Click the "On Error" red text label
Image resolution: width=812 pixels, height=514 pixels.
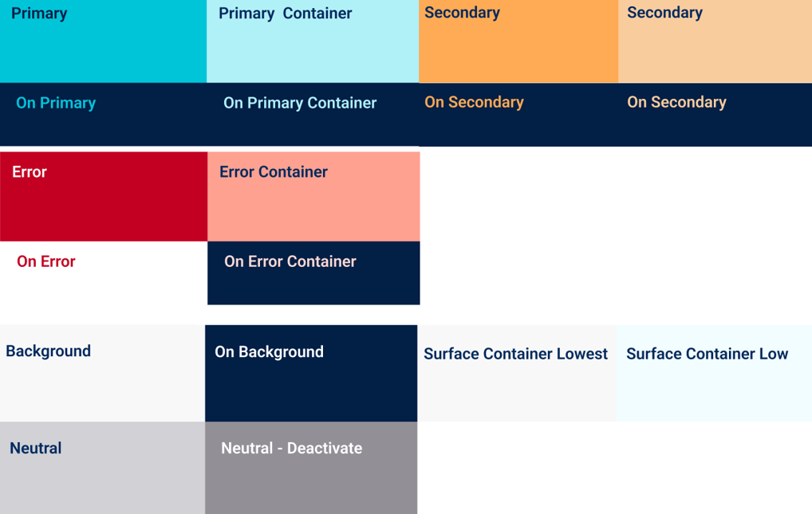[46, 261]
